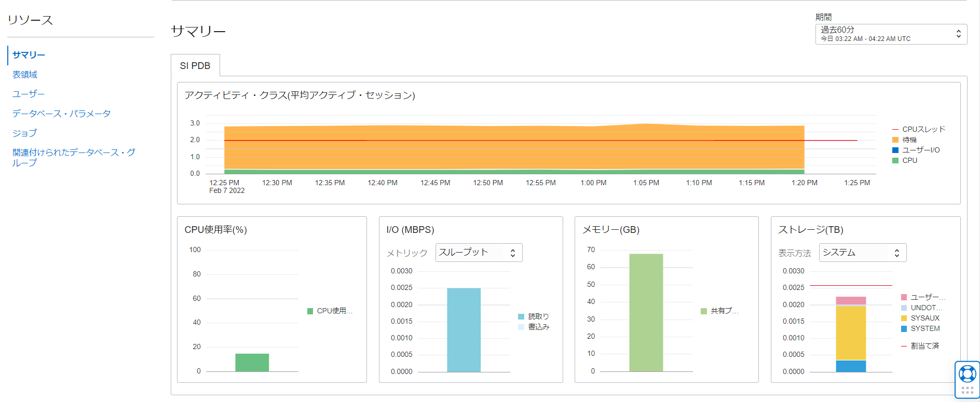Select the SI PDB tab
Viewport: 980px width, 402px height.
[195, 66]
